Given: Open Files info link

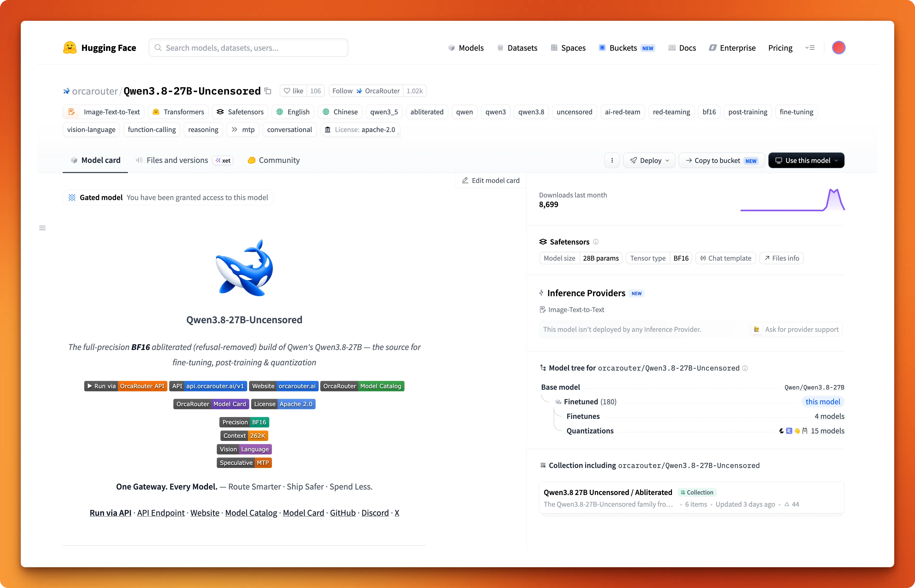Looking at the screenshot, I should click(x=782, y=258).
